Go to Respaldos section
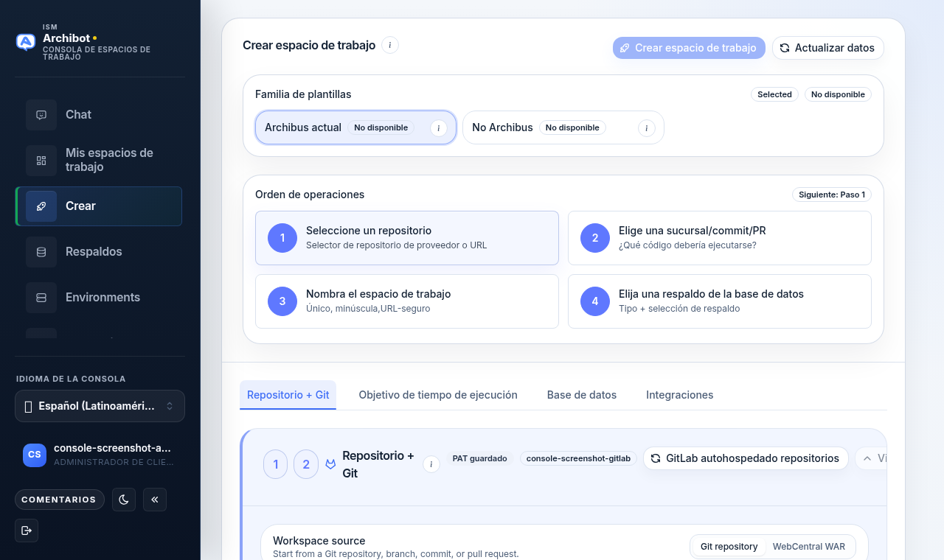This screenshot has height=560, width=944. click(99, 252)
